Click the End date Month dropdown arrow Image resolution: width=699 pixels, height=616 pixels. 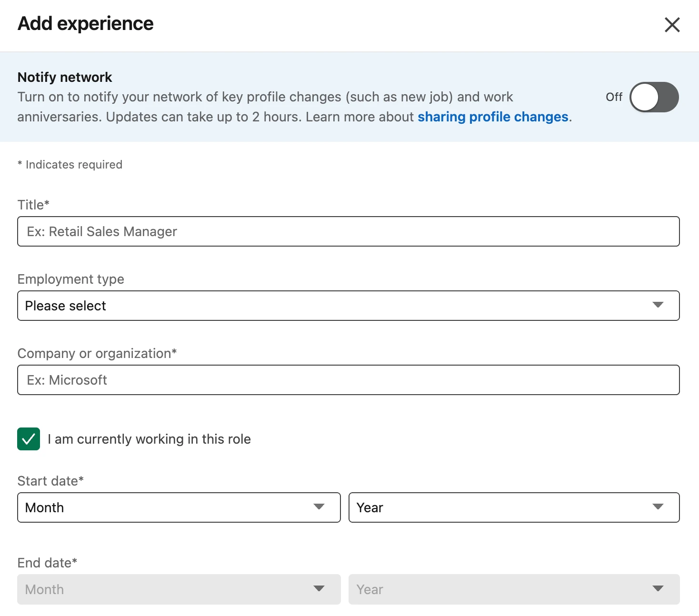point(319,589)
